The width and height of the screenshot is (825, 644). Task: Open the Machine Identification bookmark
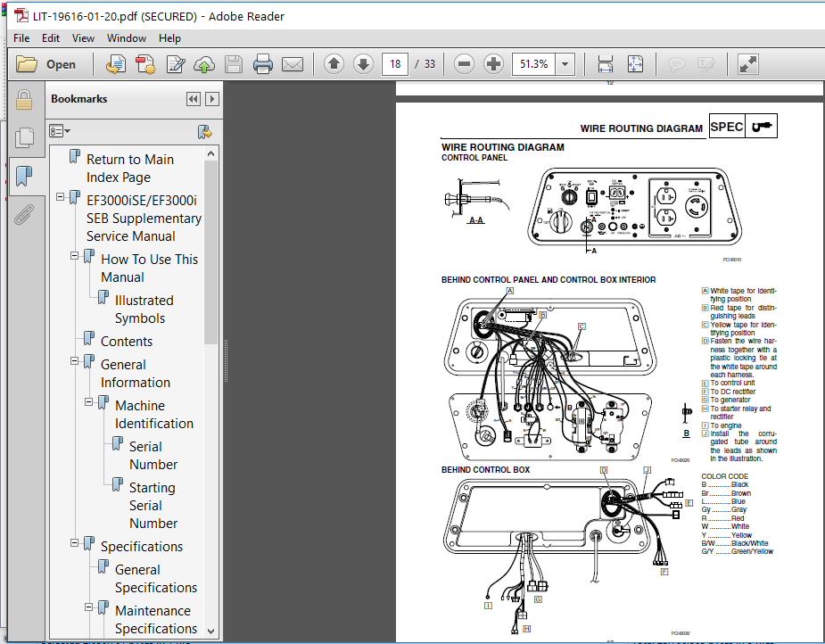point(153,415)
